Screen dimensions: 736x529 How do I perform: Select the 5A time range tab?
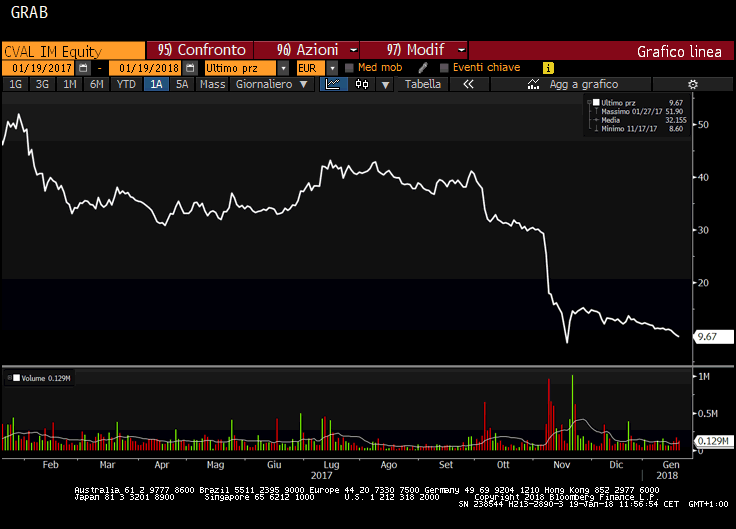point(182,84)
